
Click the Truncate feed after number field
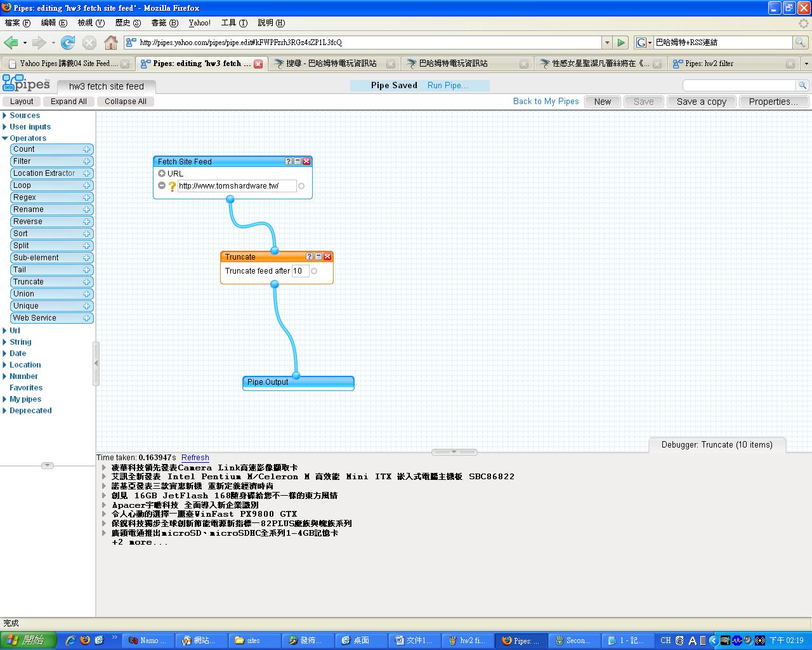(300, 271)
